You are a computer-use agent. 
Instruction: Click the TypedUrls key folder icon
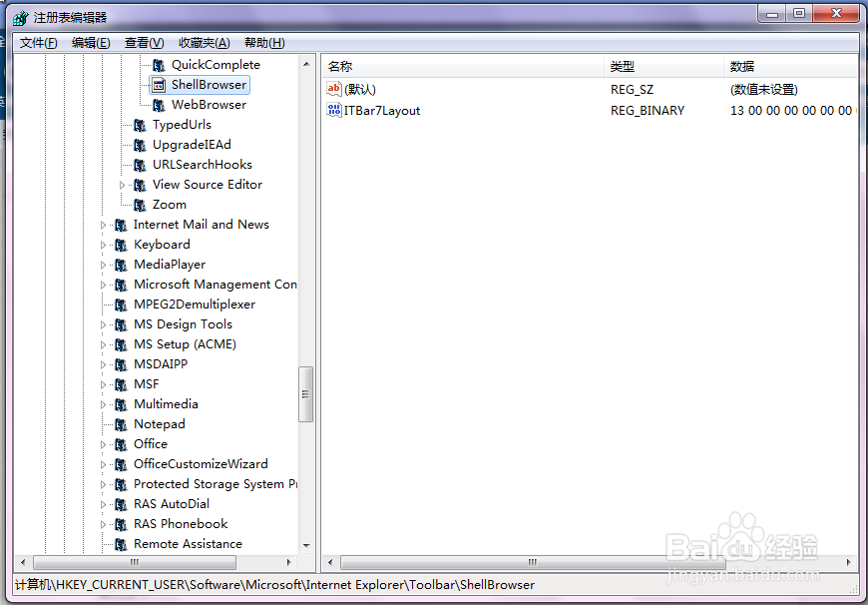(x=140, y=125)
